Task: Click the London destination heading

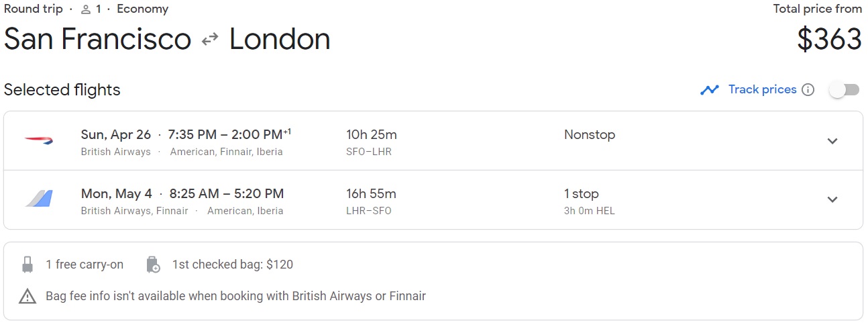Action: [280, 39]
